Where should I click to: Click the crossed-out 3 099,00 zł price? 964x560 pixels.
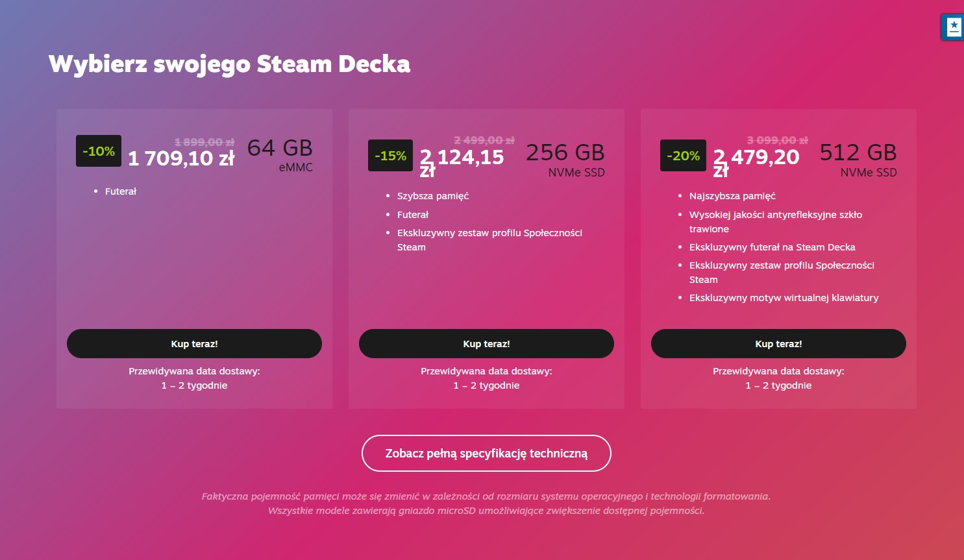[777, 140]
